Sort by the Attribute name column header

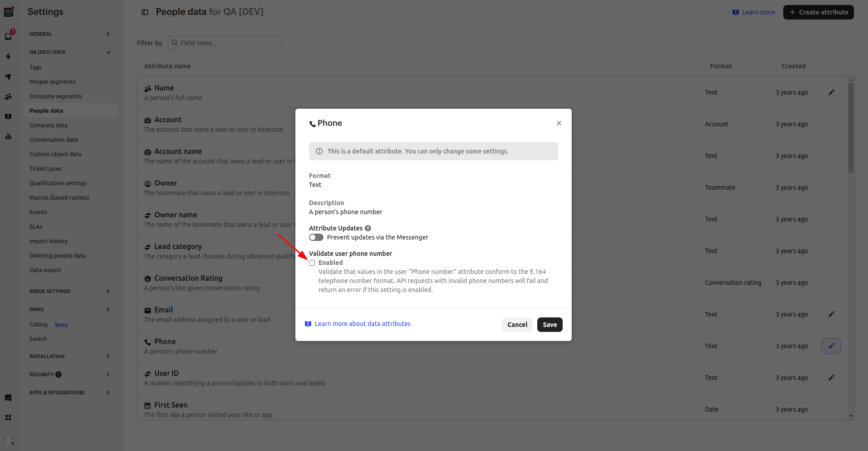(x=167, y=66)
